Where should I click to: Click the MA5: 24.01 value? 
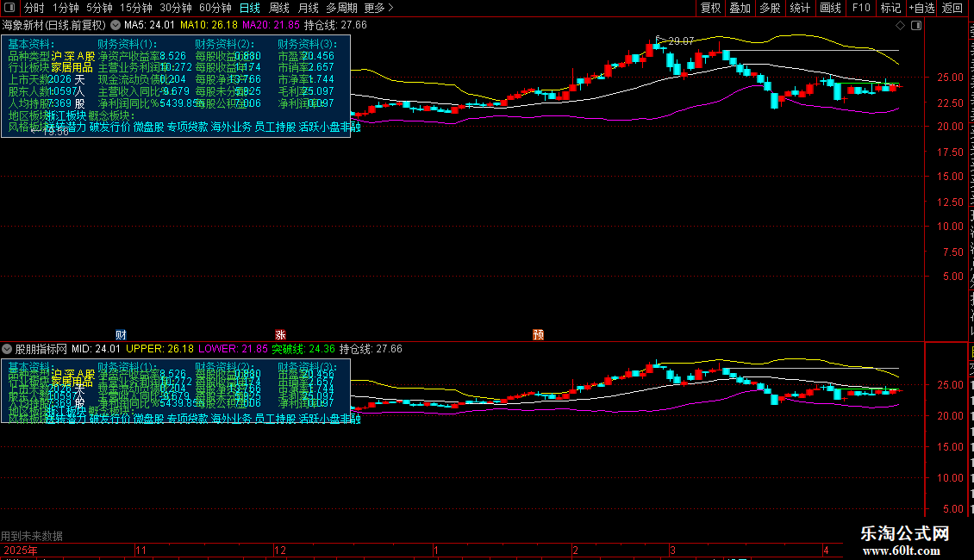[149, 26]
